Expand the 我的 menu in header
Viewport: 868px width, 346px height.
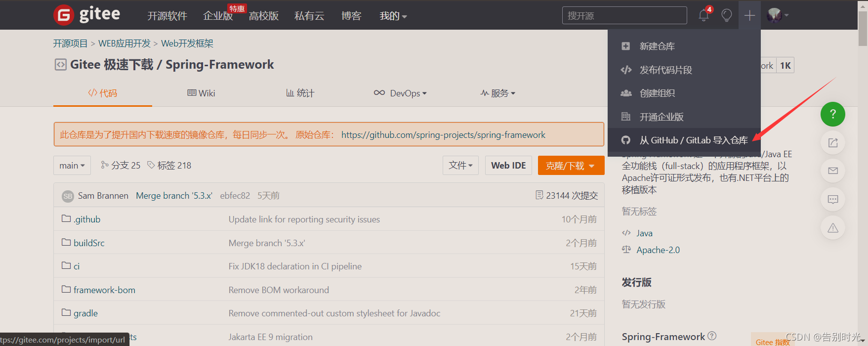[393, 16]
